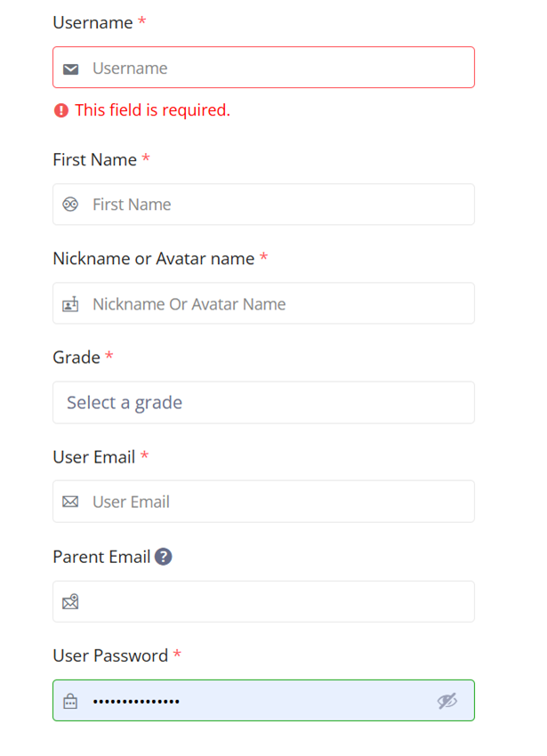Viewport: 547px width, 756px height.
Task: Click the Grade field label
Action: pyautogui.click(x=76, y=358)
